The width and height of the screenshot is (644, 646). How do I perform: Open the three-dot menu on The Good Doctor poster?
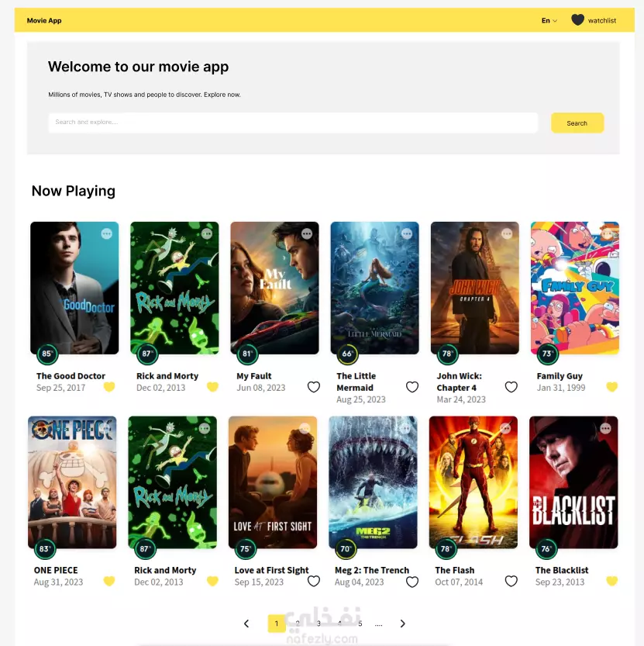click(x=107, y=233)
